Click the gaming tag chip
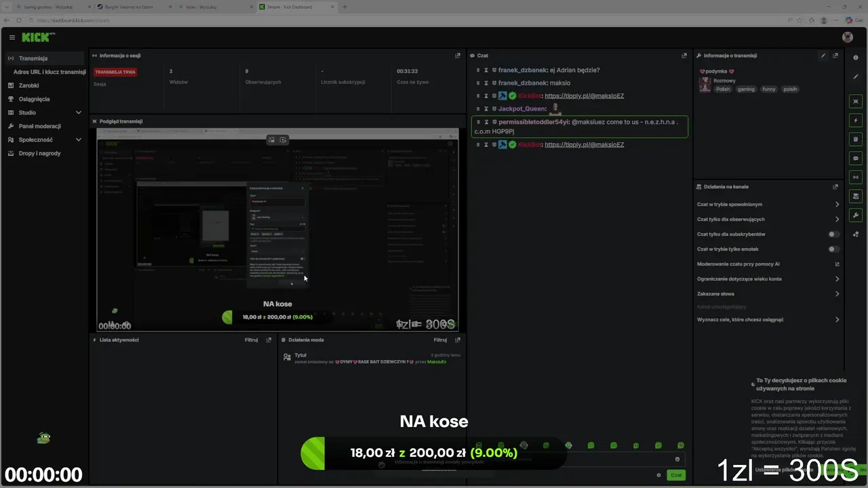The image size is (868, 488). (746, 89)
